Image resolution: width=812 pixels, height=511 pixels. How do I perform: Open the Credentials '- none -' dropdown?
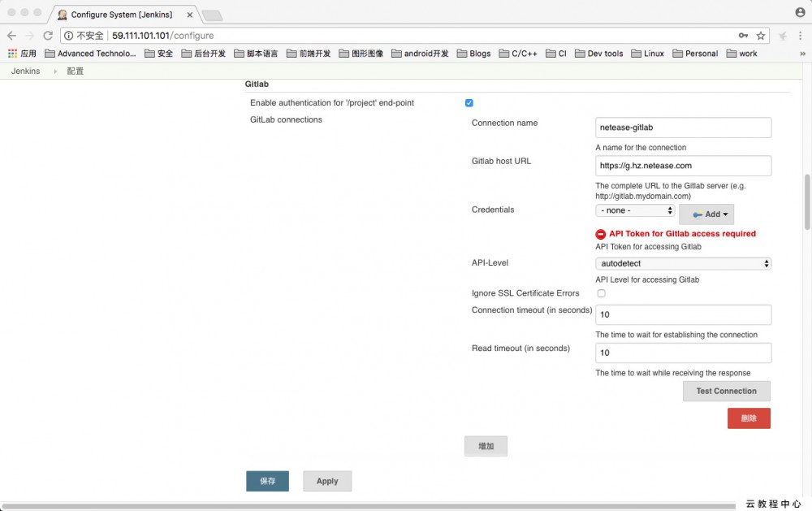click(634, 210)
